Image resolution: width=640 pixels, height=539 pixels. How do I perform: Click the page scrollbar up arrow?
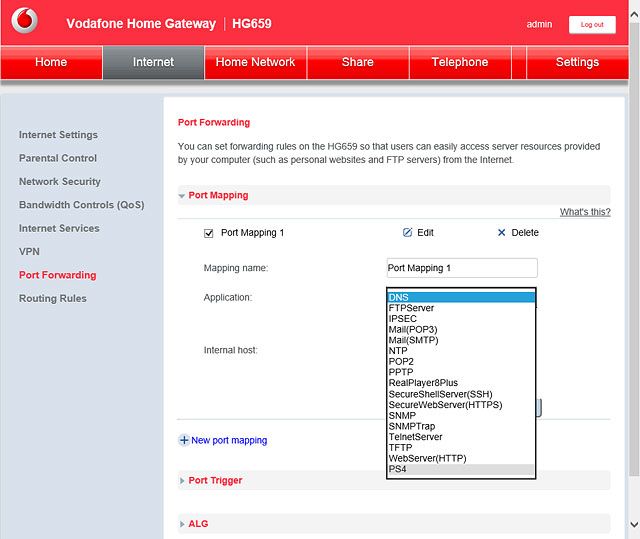tap(634, 16)
